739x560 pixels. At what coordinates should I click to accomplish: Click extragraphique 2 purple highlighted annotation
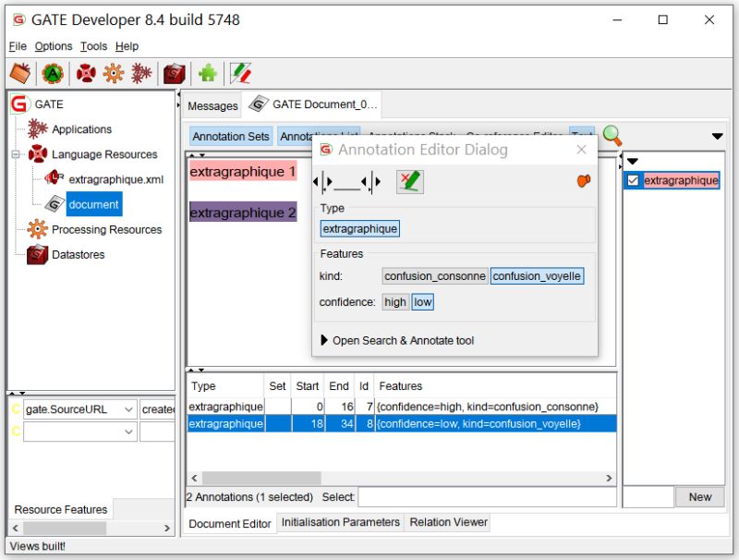coord(242,213)
